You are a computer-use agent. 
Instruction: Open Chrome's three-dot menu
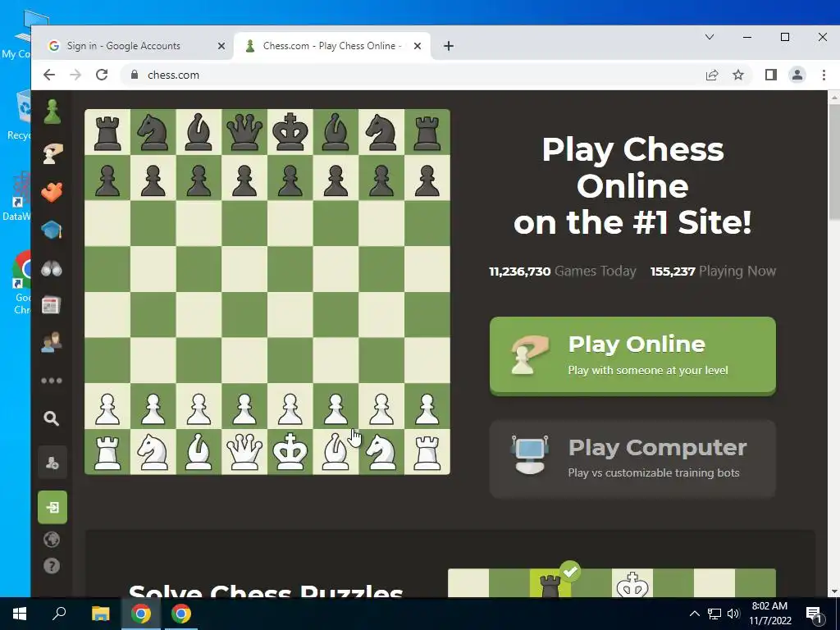pyautogui.click(x=824, y=75)
